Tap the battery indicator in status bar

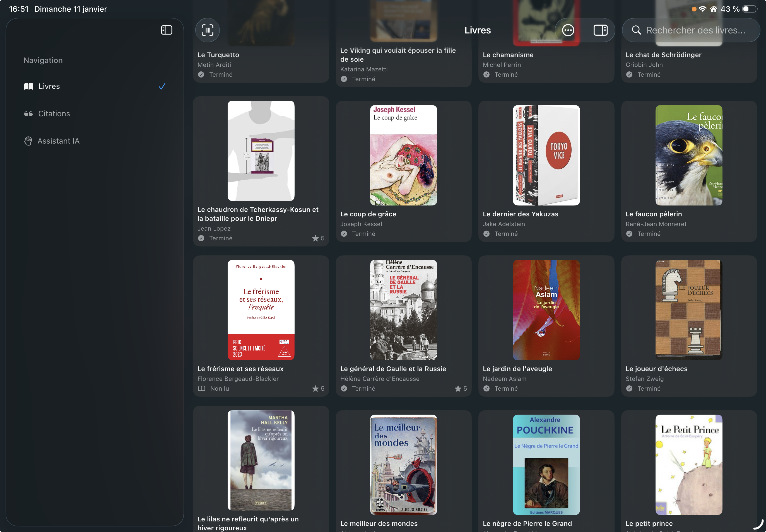pos(749,9)
